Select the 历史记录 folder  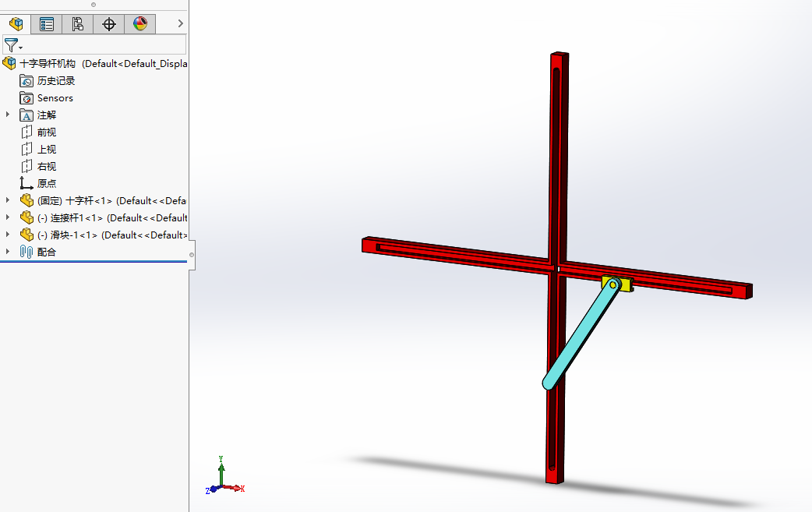click(x=56, y=81)
